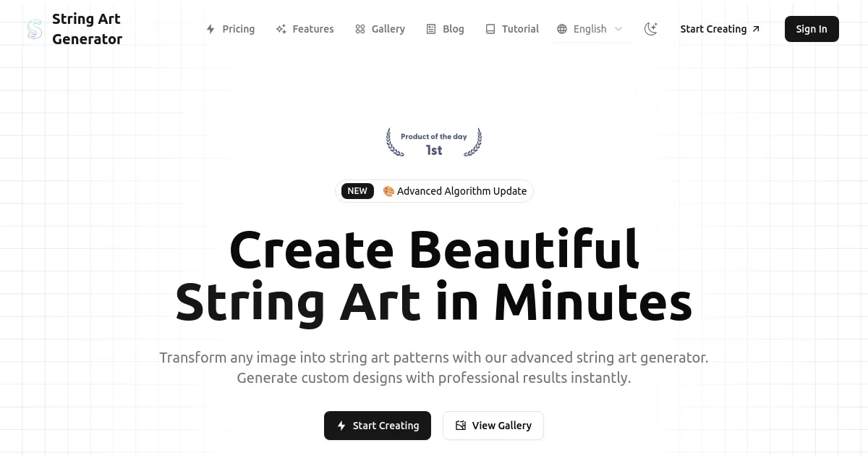Expand the English language dropdown
The width and height of the screenshot is (868, 456).
click(590, 29)
